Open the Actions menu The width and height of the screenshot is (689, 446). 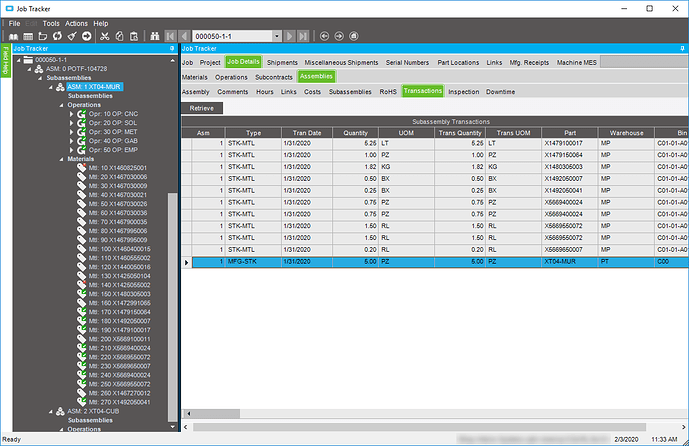76,23
